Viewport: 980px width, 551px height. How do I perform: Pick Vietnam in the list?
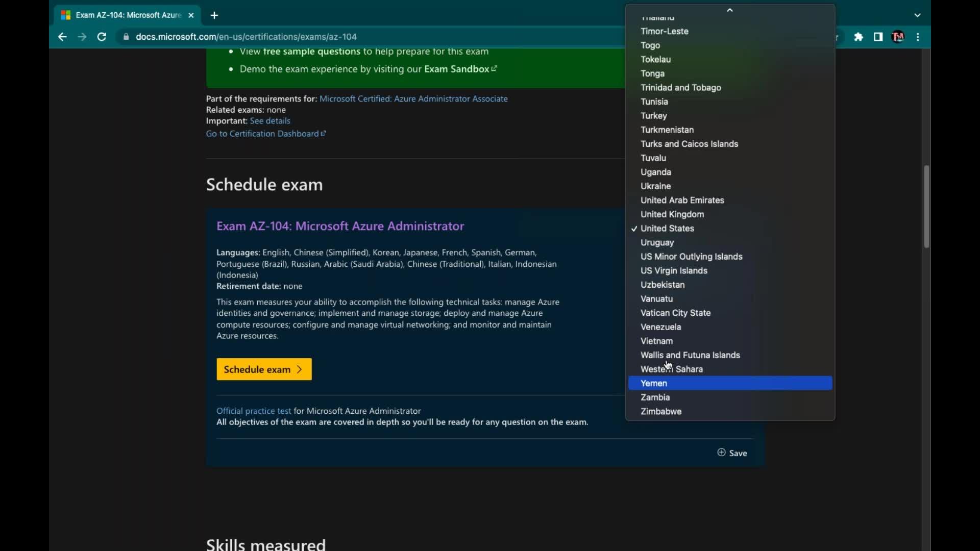(x=730, y=341)
